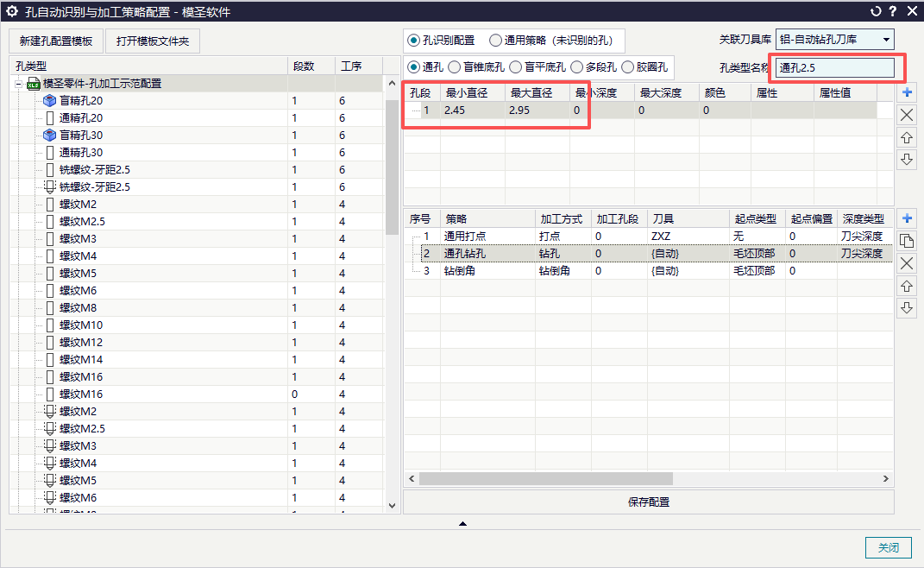The height and width of the screenshot is (568, 924).
Task: Click the 加工方式 column header
Action: click(x=563, y=218)
